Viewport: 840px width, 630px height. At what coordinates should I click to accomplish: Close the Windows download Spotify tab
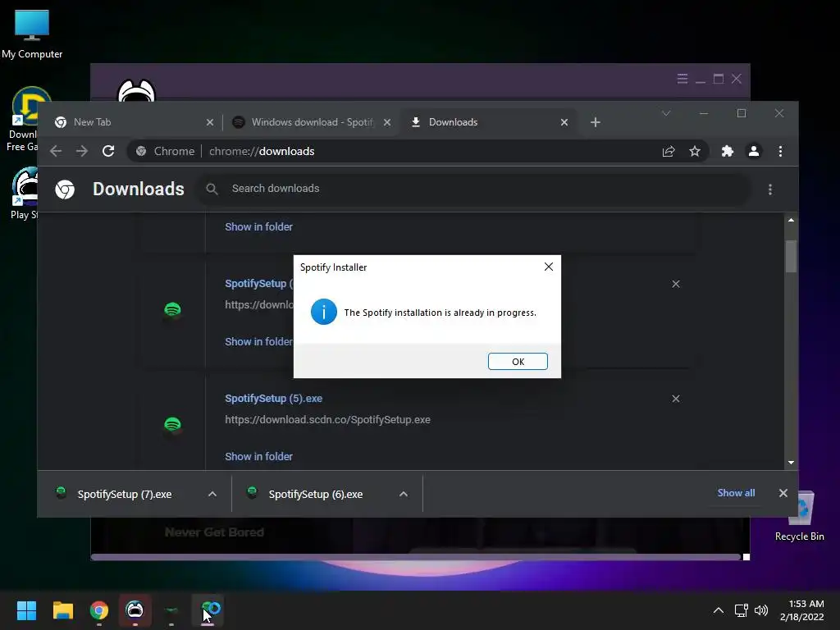[x=387, y=123]
